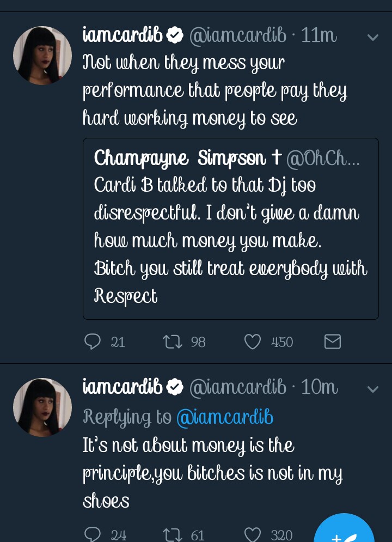Retweet the tweet with 61 retweets
The height and width of the screenshot is (542, 392).
pos(173,534)
